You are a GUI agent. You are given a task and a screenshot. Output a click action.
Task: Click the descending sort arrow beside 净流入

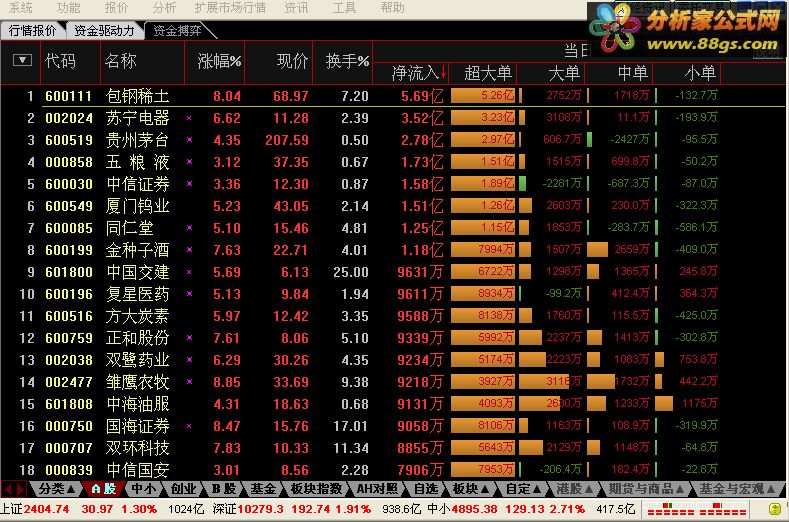[443, 73]
